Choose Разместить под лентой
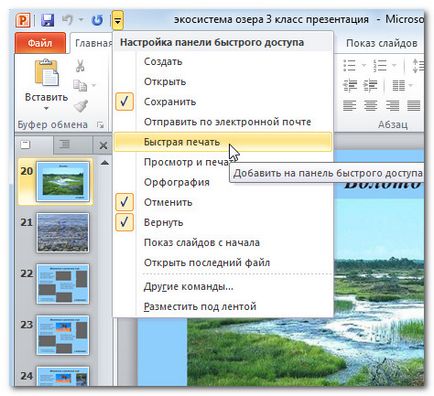 pyautogui.click(x=223, y=306)
